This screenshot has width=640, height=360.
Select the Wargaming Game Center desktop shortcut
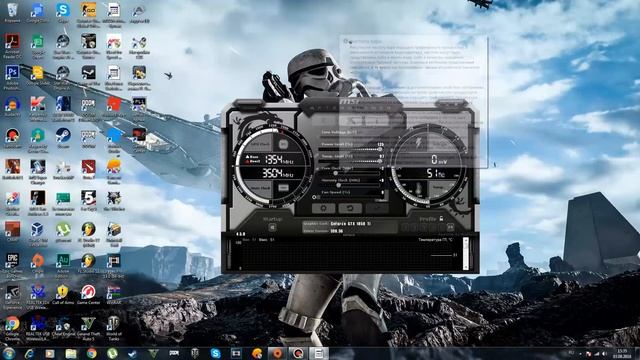88,295
